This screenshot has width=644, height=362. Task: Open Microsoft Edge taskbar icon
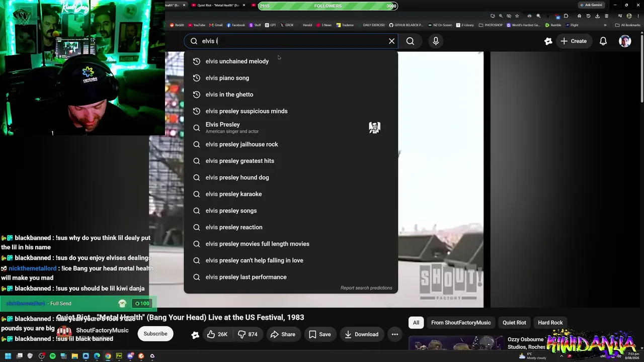pyautogui.click(x=97, y=356)
